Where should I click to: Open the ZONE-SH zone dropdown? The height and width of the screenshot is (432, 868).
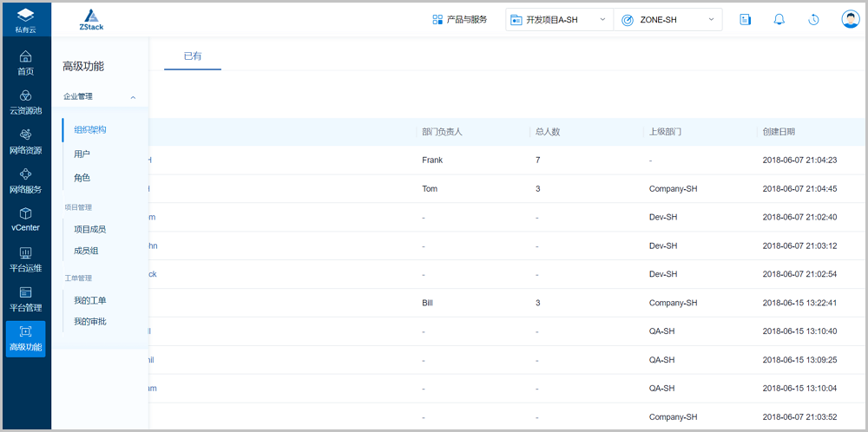667,19
